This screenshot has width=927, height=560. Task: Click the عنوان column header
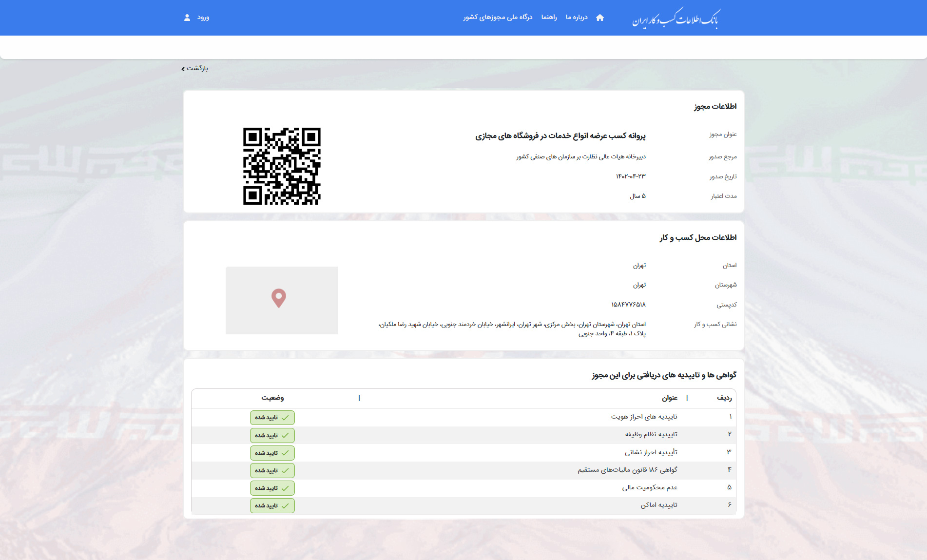click(670, 398)
